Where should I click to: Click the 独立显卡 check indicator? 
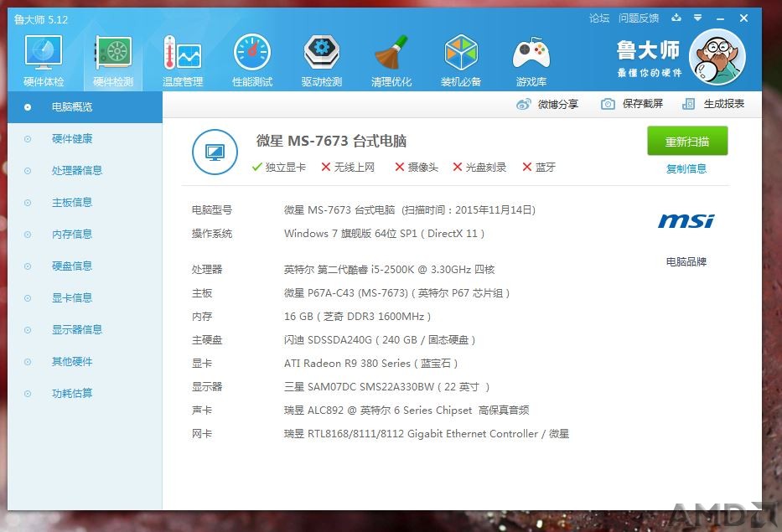tap(279, 167)
